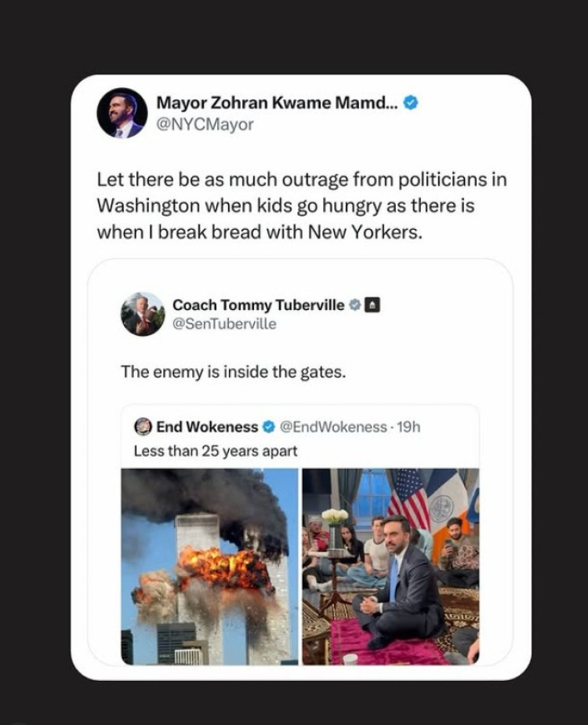Open the @NYCMayor handle link
This screenshot has width=588, height=725.
click(205, 124)
